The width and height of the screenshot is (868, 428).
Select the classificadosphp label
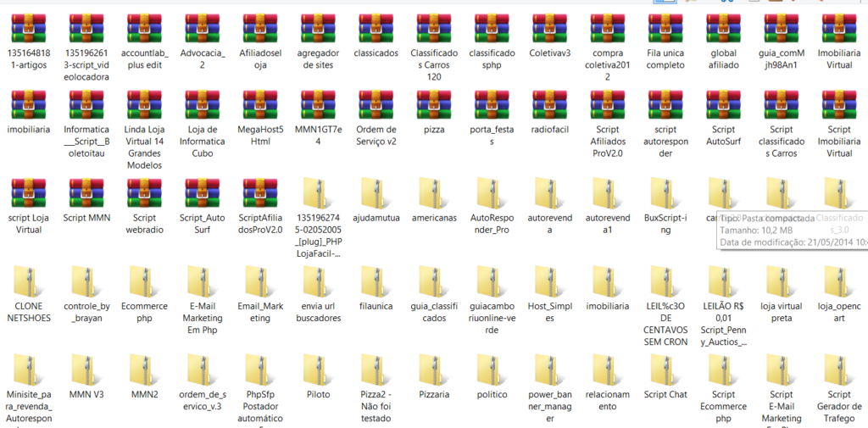492,59
